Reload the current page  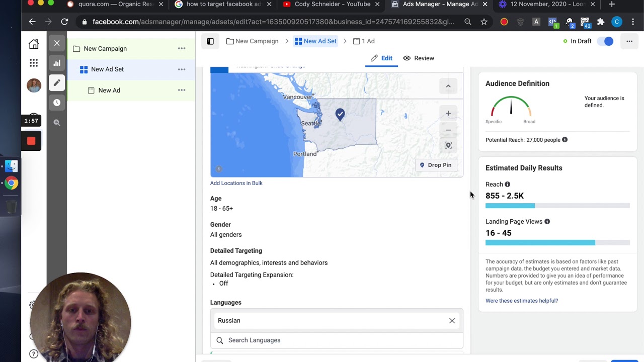click(64, 22)
